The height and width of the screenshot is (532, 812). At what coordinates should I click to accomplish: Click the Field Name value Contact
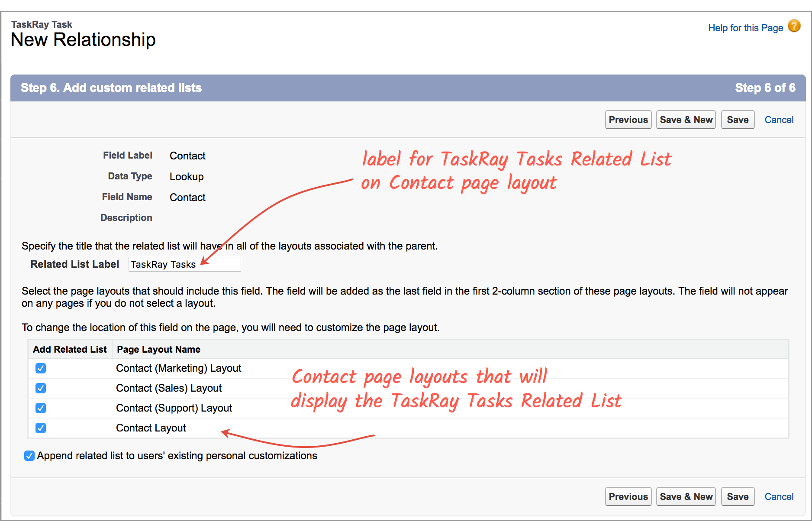coord(187,198)
